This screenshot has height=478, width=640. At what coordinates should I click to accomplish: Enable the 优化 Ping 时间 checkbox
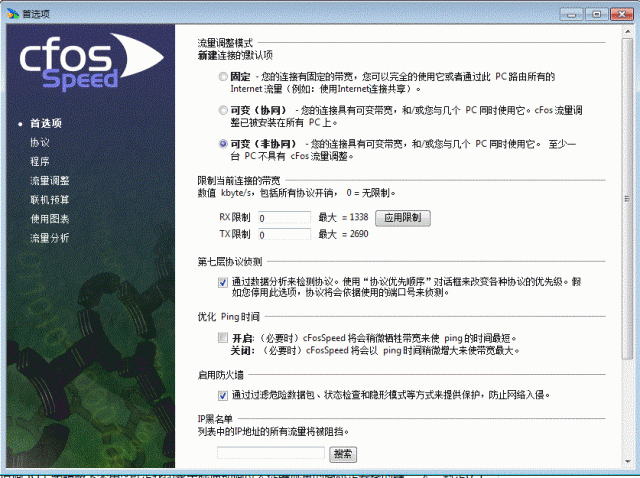click(x=223, y=338)
